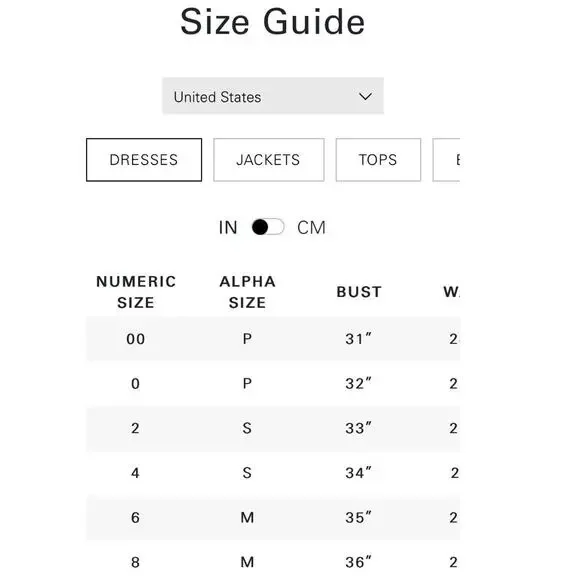Click the ALPHA SIZE column header
580x580 pixels.
(247, 292)
